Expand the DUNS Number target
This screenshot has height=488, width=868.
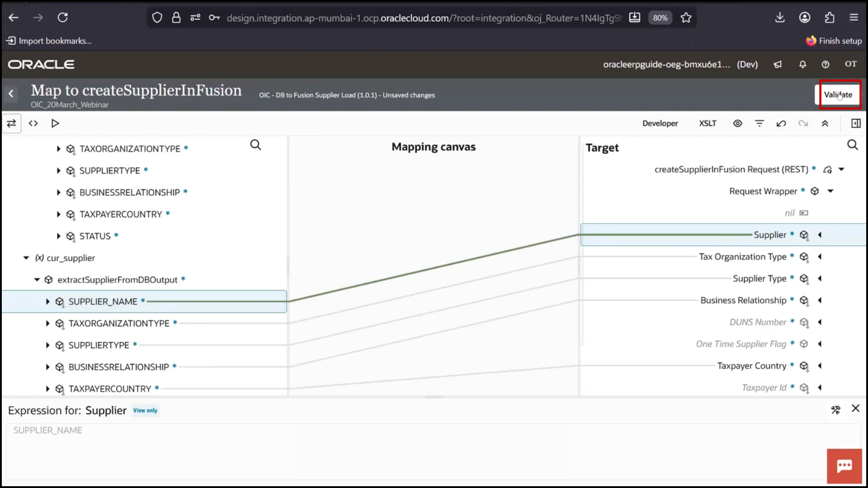pos(820,322)
